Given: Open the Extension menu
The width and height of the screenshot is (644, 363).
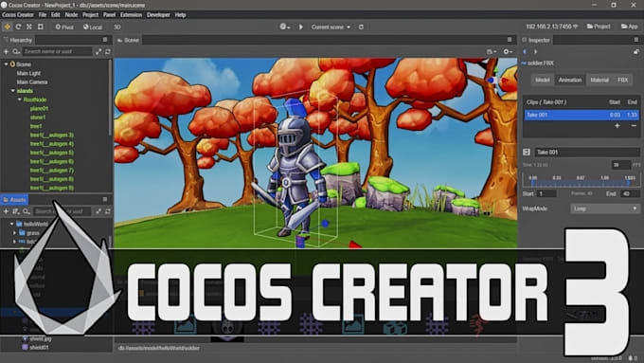Looking at the screenshot, I should click(x=131, y=15).
